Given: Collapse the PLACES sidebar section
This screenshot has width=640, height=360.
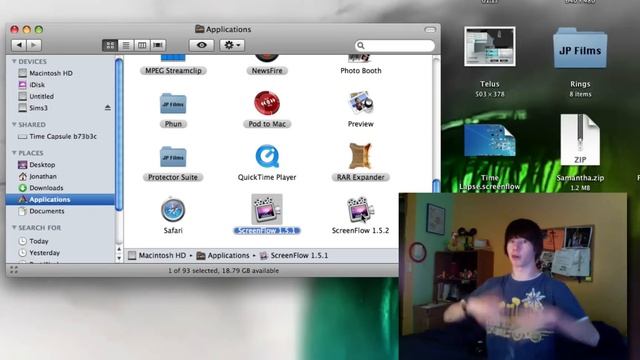Looking at the screenshot, I should (x=14, y=153).
